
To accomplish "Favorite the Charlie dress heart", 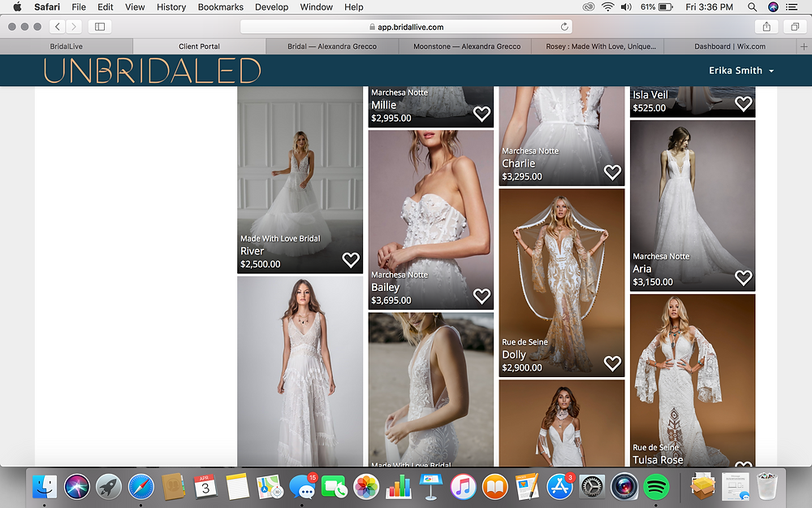I will coord(612,172).
